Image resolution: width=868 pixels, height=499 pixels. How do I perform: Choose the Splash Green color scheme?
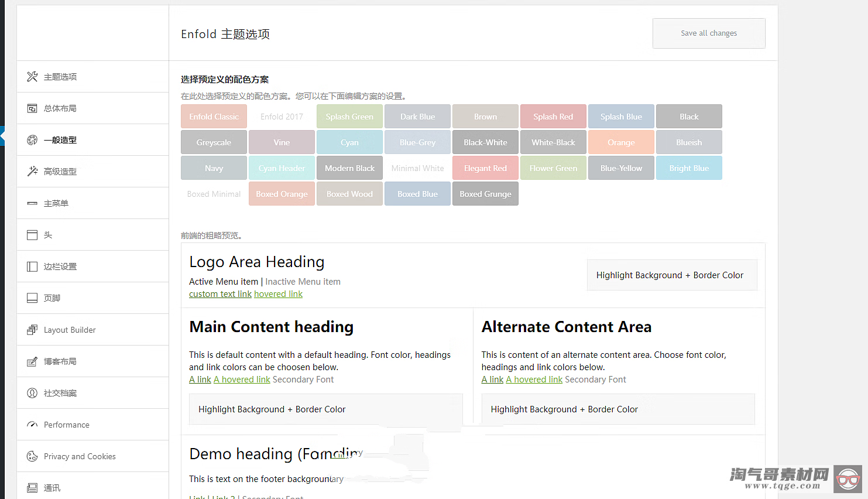tap(349, 117)
